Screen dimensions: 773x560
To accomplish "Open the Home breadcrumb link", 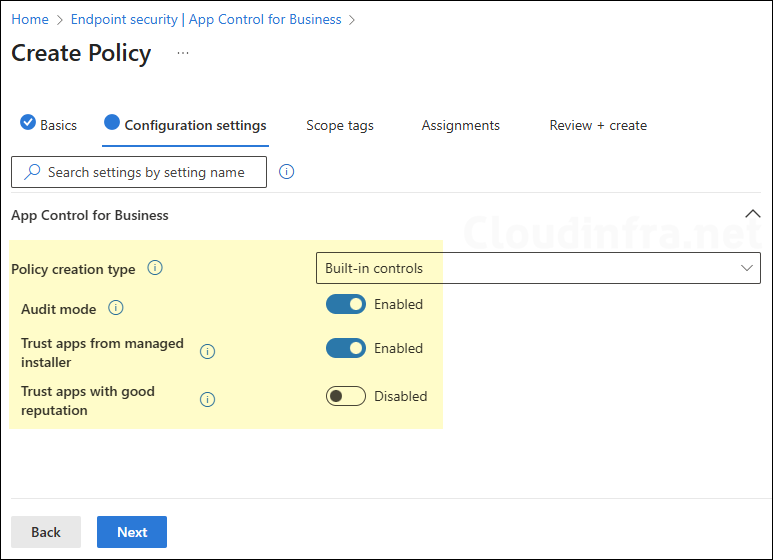I will pyautogui.click(x=30, y=19).
